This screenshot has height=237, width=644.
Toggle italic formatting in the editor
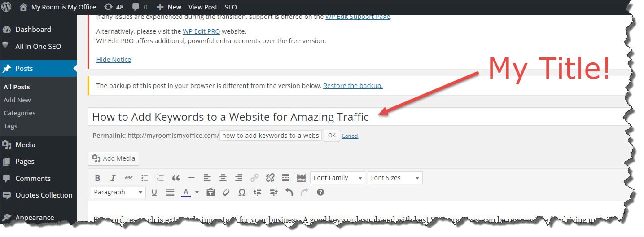pyautogui.click(x=113, y=178)
